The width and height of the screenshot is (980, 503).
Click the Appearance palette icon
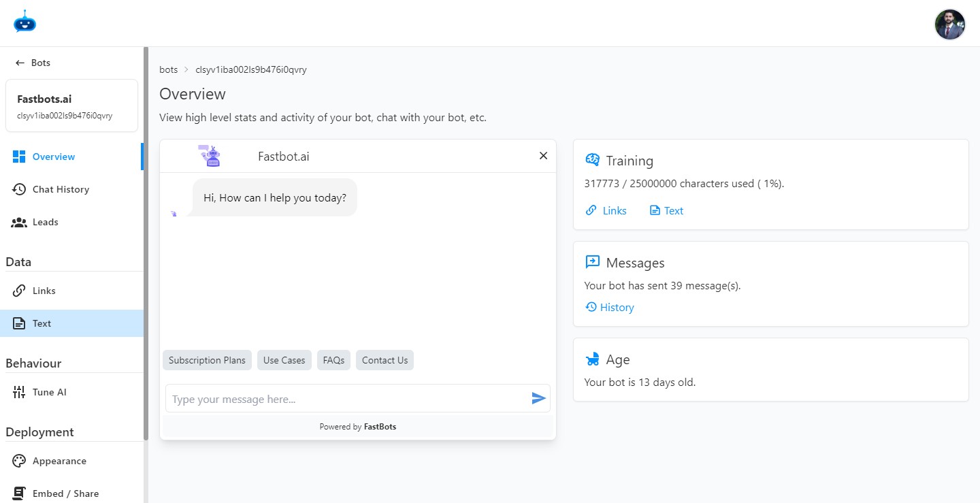19,461
